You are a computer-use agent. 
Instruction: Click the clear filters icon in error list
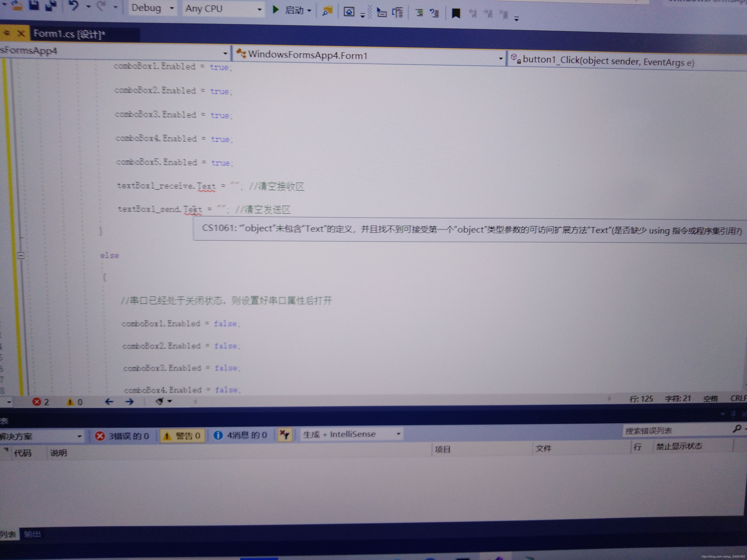(x=285, y=435)
